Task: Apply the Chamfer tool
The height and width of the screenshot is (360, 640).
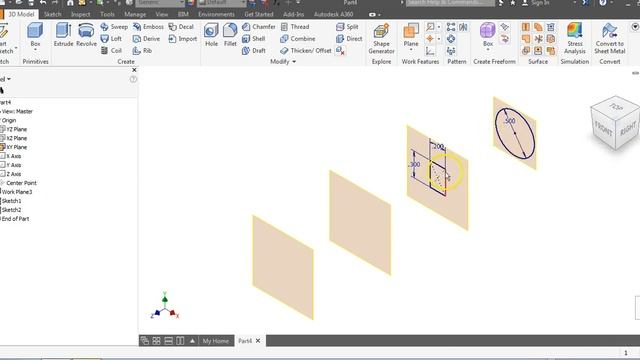Action: (x=258, y=27)
